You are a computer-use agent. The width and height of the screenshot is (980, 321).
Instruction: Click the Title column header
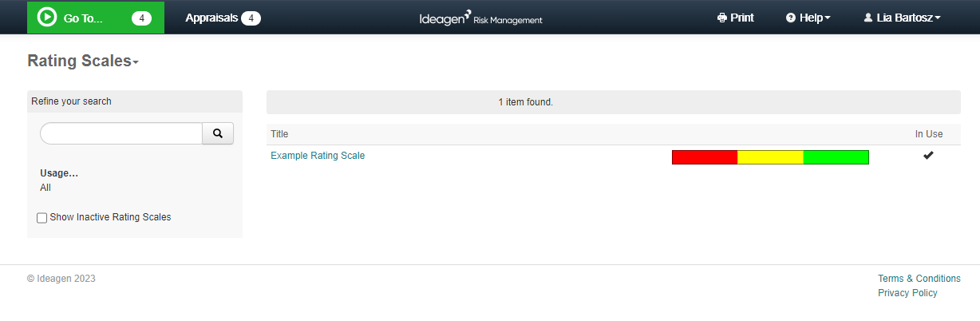coord(279,134)
